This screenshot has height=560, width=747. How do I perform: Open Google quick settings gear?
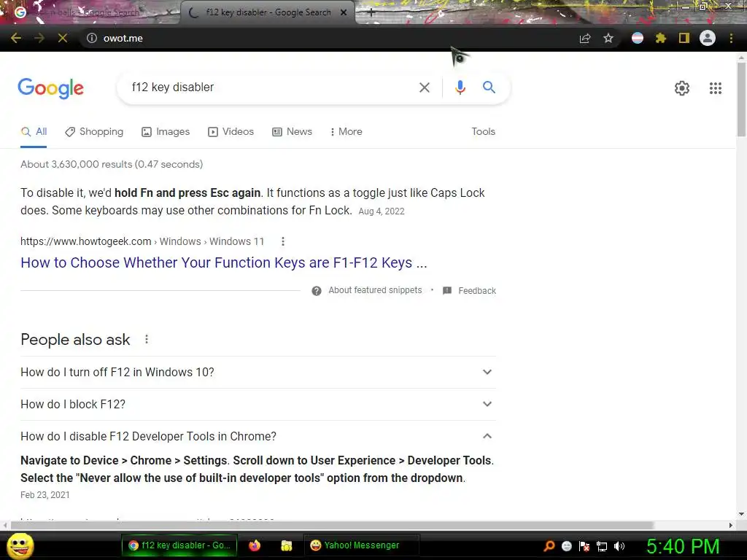point(682,88)
